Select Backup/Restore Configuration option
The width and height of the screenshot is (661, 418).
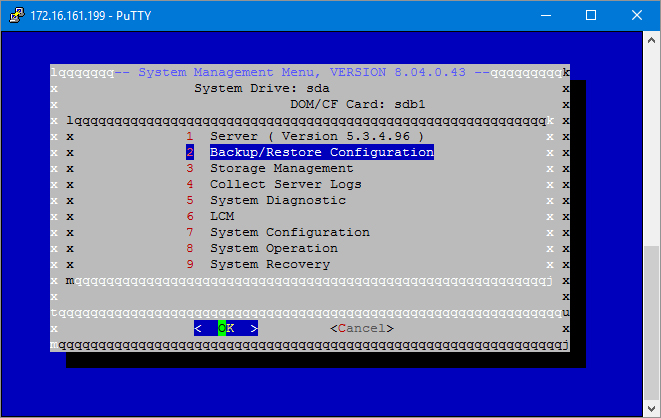[x=321, y=152]
